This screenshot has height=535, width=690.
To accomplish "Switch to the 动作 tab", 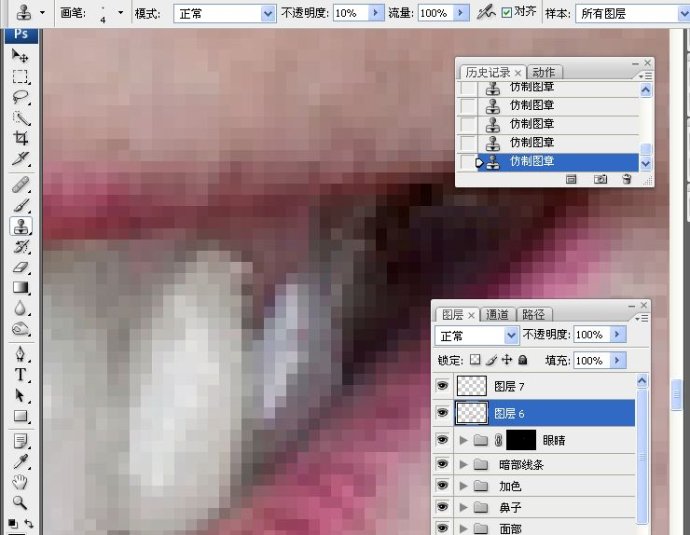I will 543,72.
